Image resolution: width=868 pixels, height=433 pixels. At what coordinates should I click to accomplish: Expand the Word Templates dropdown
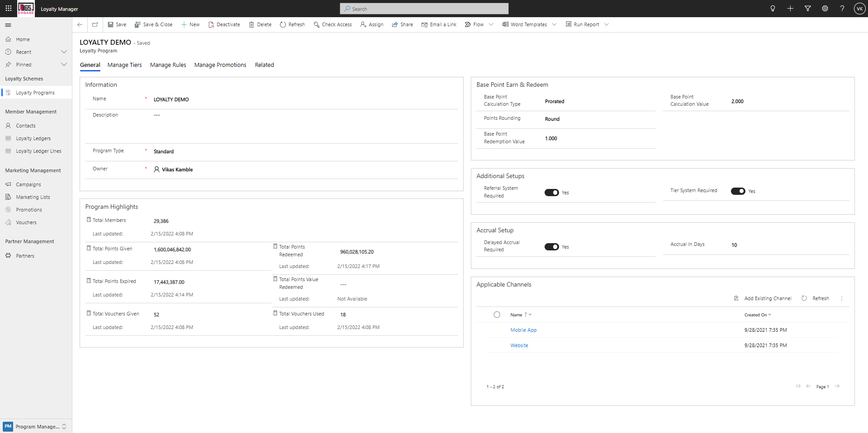tap(555, 24)
